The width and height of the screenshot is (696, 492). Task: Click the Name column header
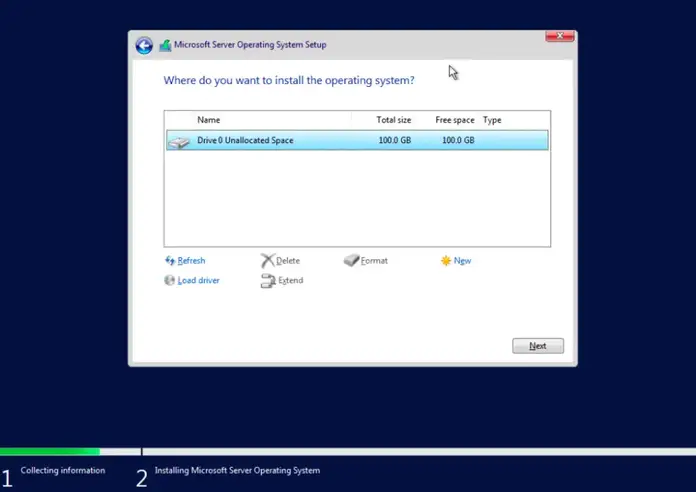pyautogui.click(x=209, y=120)
